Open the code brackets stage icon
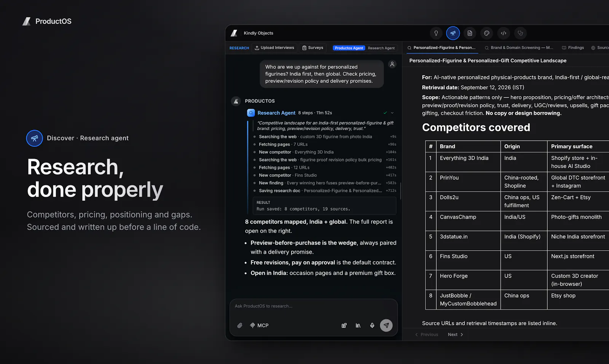Screen dimensions: 609x364 504,33
